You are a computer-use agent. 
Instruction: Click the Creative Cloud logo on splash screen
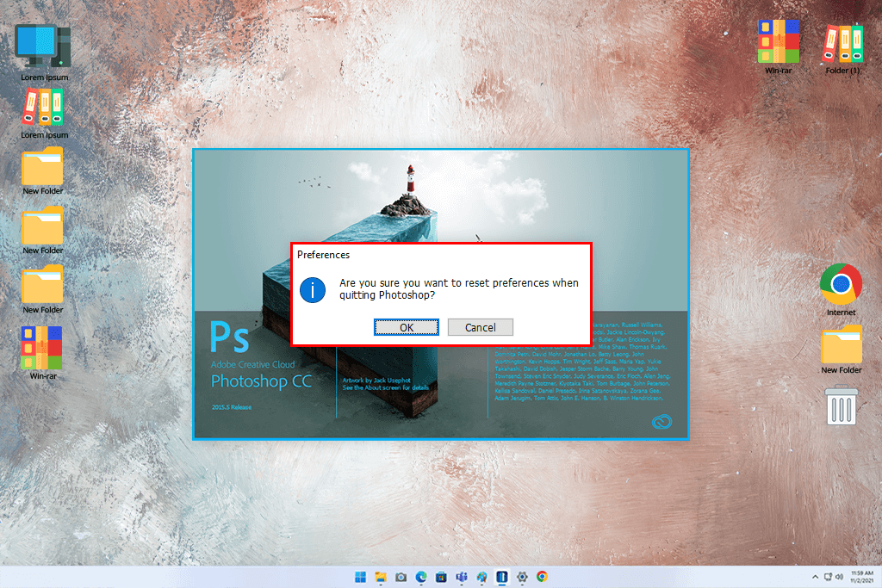click(x=661, y=422)
